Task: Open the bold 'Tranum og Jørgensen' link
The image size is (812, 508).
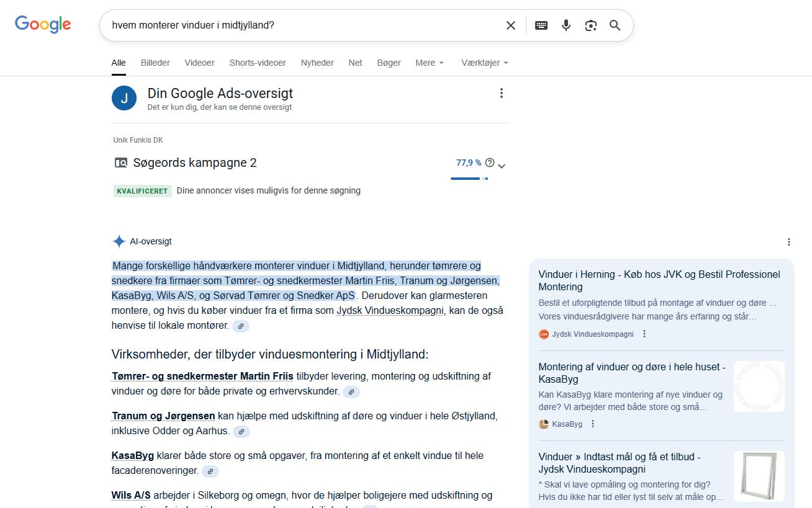Action: [x=163, y=416]
